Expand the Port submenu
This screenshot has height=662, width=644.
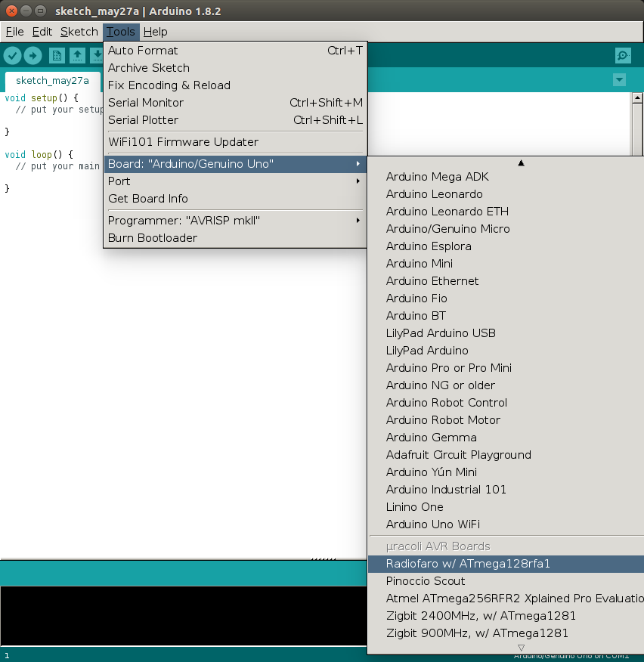(x=235, y=181)
